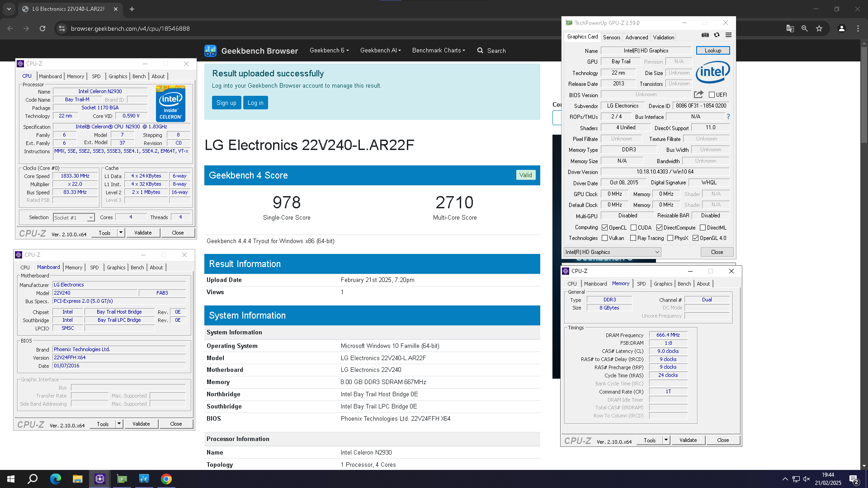Switch to GPU-Z on the taskbar
868x488 pixels.
click(122, 479)
